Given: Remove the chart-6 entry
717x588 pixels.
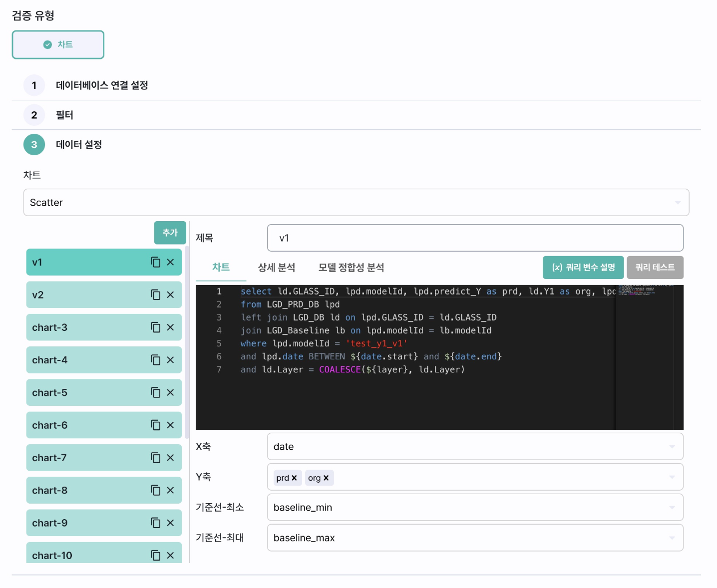Looking at the screenshot, I should point(170,425).
